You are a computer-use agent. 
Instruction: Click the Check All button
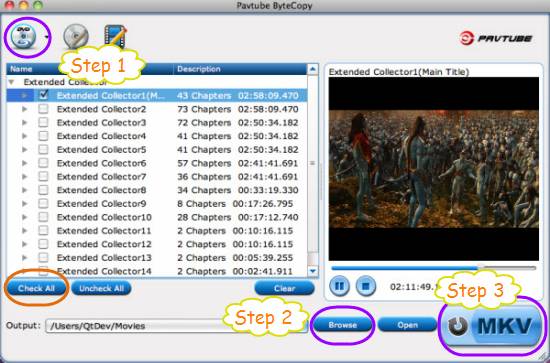[36, 289]
